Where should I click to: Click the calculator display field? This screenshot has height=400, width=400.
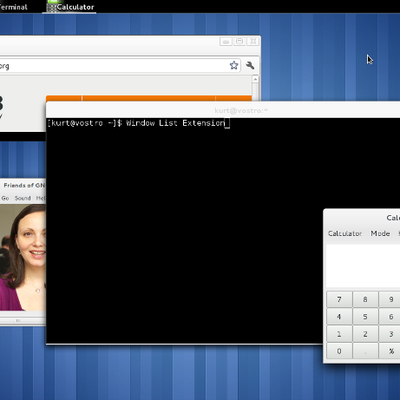[363, 266]
